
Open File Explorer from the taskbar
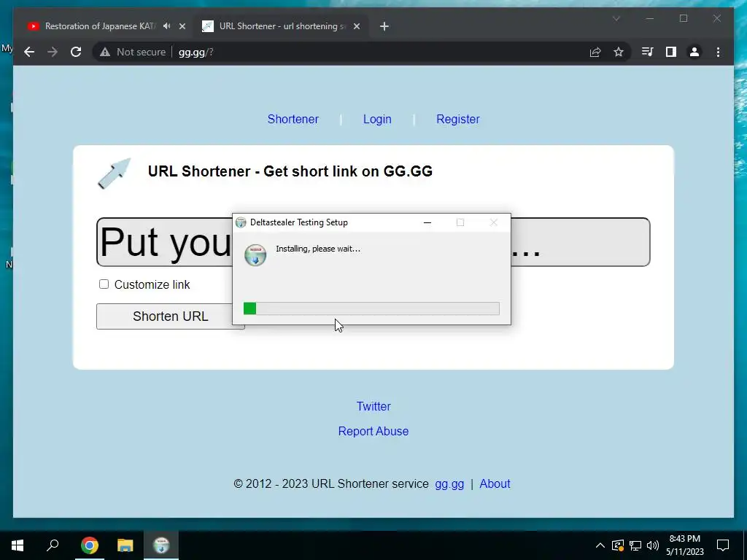125,545
